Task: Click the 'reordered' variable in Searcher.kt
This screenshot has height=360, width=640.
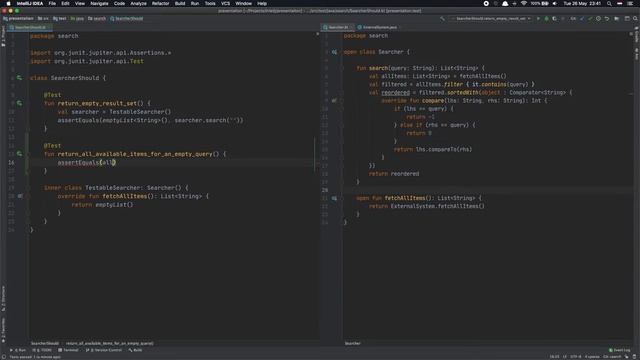Action: point(395,93)
